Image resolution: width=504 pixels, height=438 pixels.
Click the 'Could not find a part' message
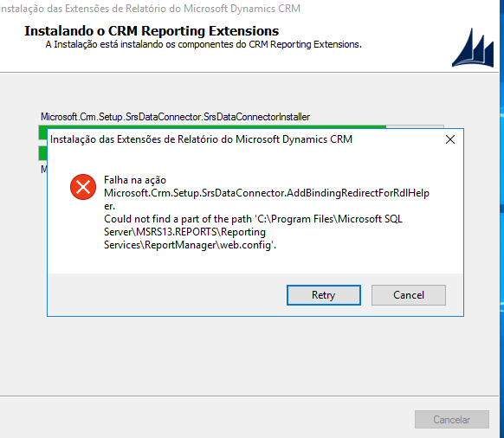point(253,219)
